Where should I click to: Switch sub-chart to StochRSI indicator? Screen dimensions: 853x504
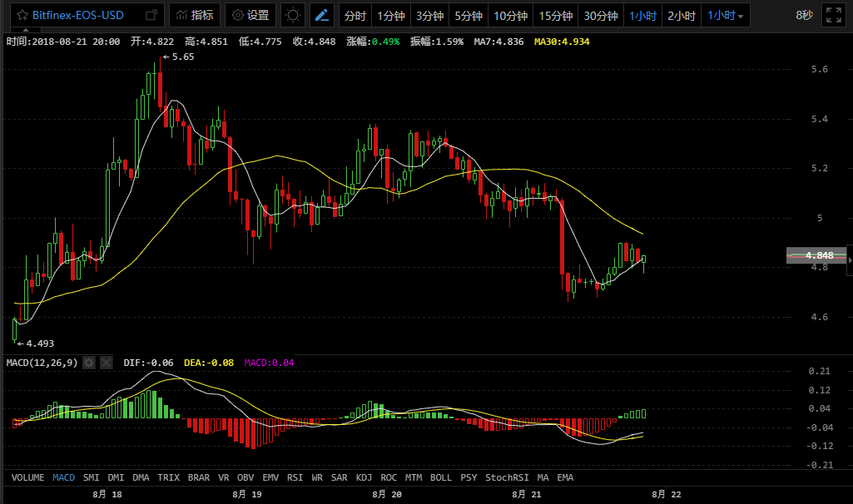coord(507,477)
